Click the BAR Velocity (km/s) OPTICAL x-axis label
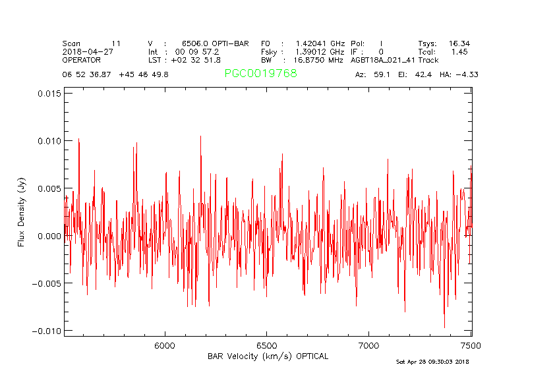555x392 pixels. point(268,356)
